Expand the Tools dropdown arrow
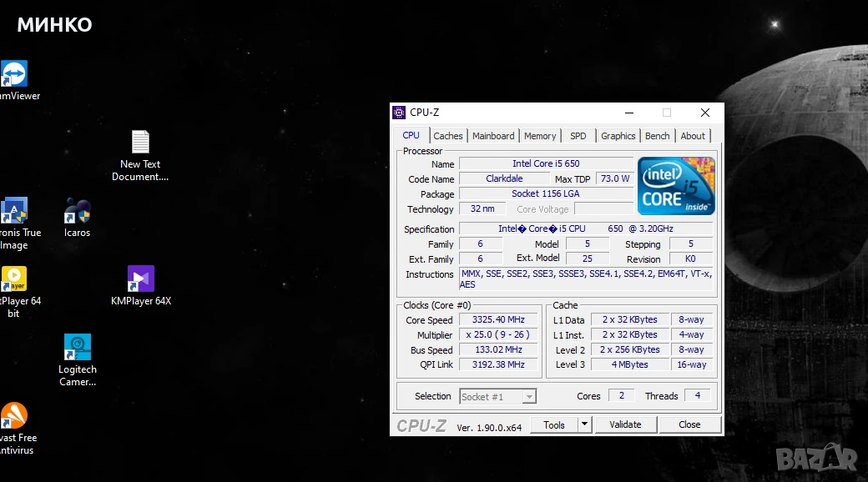Image resolution: width=868 pixels, height=482 pixels. coord(584,425)
